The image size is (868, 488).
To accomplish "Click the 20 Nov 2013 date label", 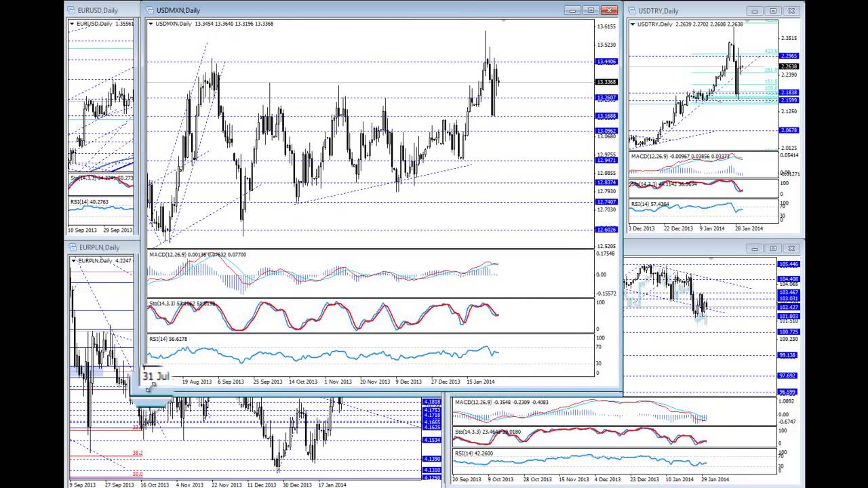I will 376,382.
